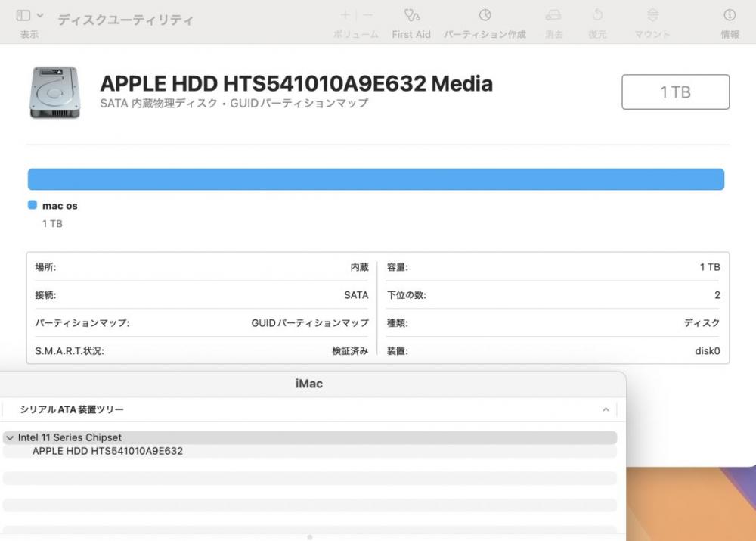This screenshot has width=756, height=541.
Task: Click the 容量 value 1 TB
Action: [710, 267]
